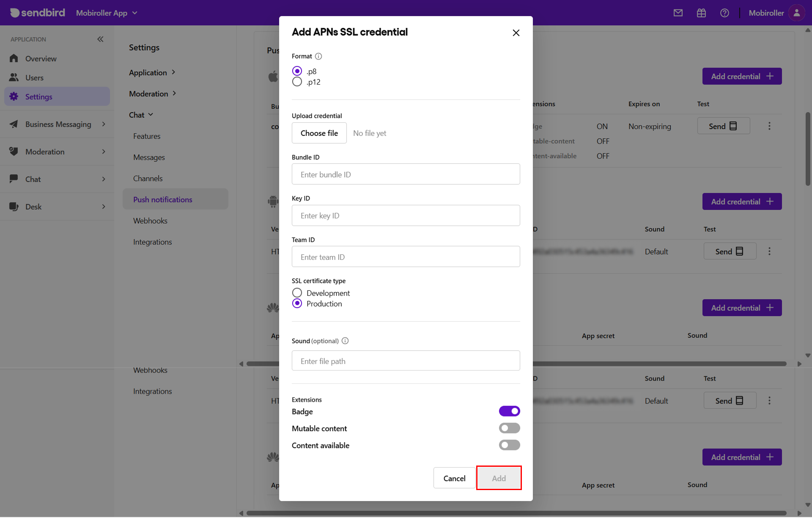Click the Format info icon
Screen dimensions: 812x518
point(318,56)
